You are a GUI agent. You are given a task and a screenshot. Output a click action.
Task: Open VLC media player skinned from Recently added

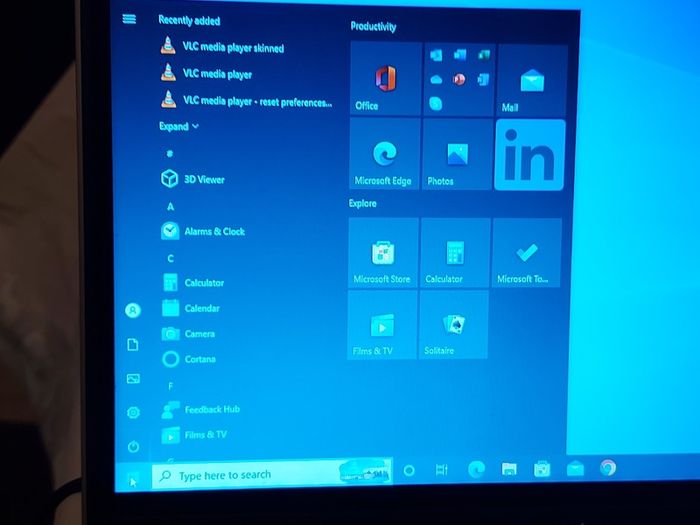point(222,46)
